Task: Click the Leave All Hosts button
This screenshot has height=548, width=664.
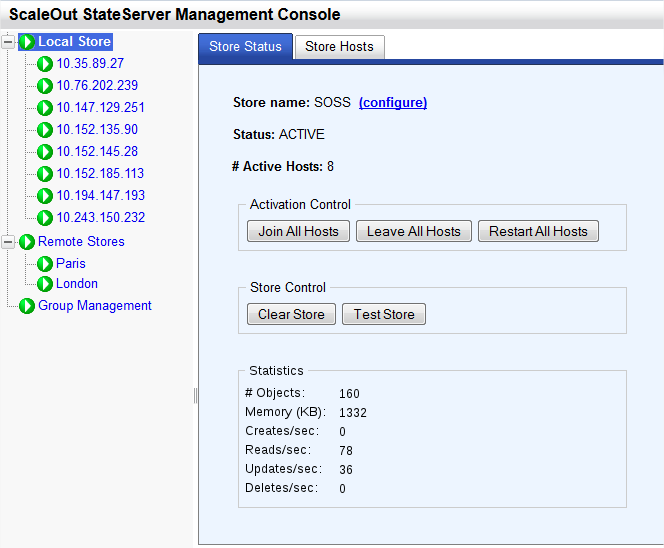Action: [414, 231]
